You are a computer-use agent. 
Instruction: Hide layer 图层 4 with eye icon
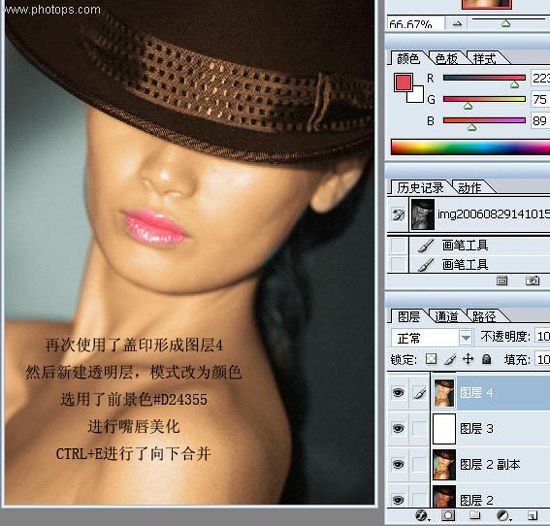(398, 393)
